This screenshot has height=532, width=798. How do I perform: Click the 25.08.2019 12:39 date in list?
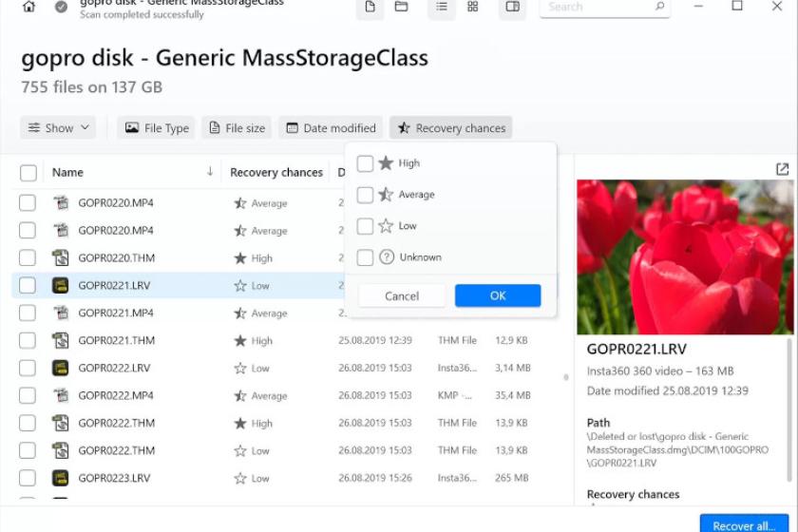(x=375, y=340)
